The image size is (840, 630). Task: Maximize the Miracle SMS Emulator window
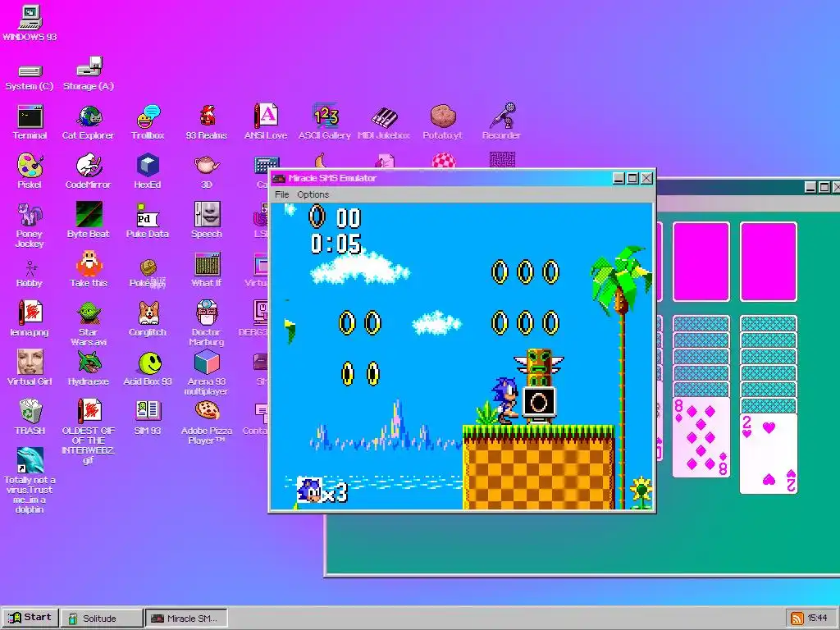tap(632, 178)
